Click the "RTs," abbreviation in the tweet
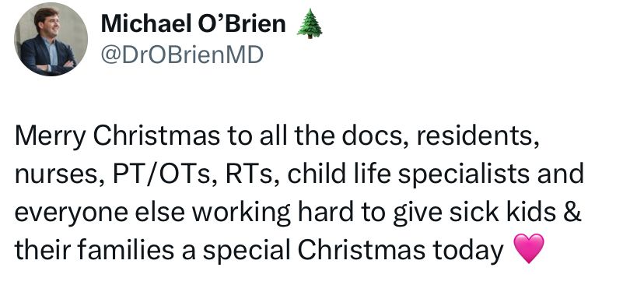The height and width of the screenshot is (285, 644). [x=252, y=174]
